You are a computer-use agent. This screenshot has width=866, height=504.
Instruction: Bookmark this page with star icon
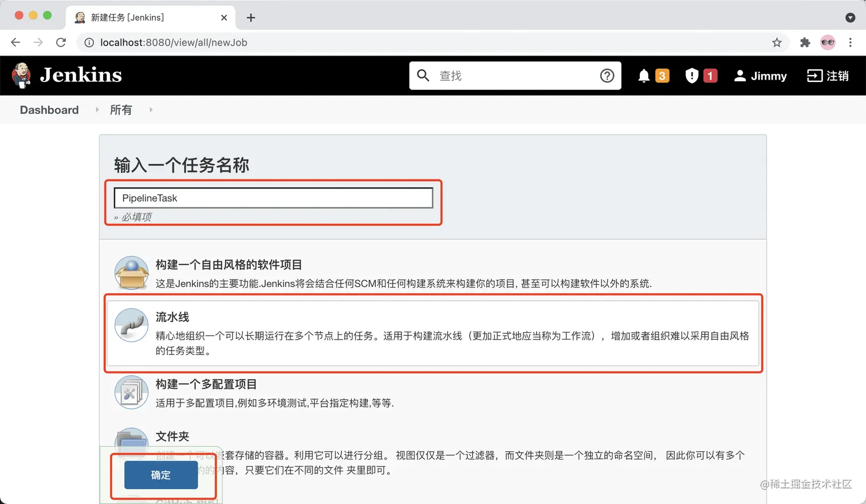pyautogui.click(x=777, y=42)
